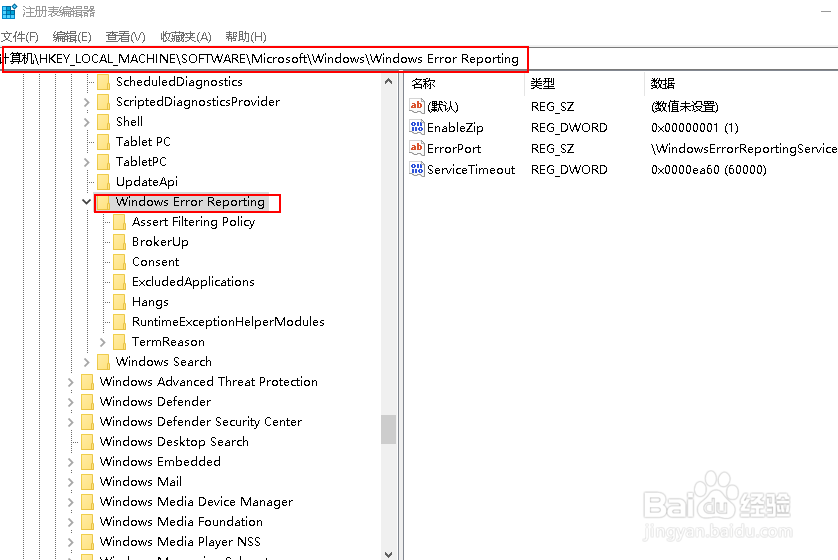
Task: Expand the Windows Media Player NSS key
Action: [x=71, y=542]
